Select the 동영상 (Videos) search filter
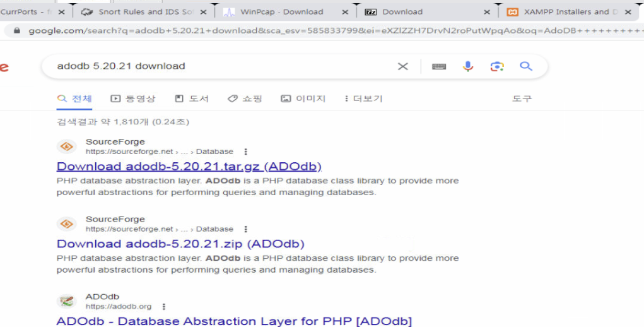 tap(132, 98)
